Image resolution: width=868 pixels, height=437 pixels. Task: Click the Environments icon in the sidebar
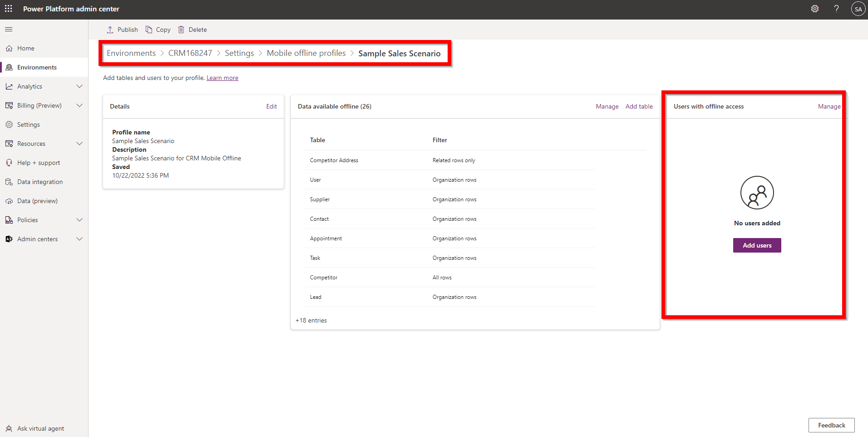coord(9,67)
